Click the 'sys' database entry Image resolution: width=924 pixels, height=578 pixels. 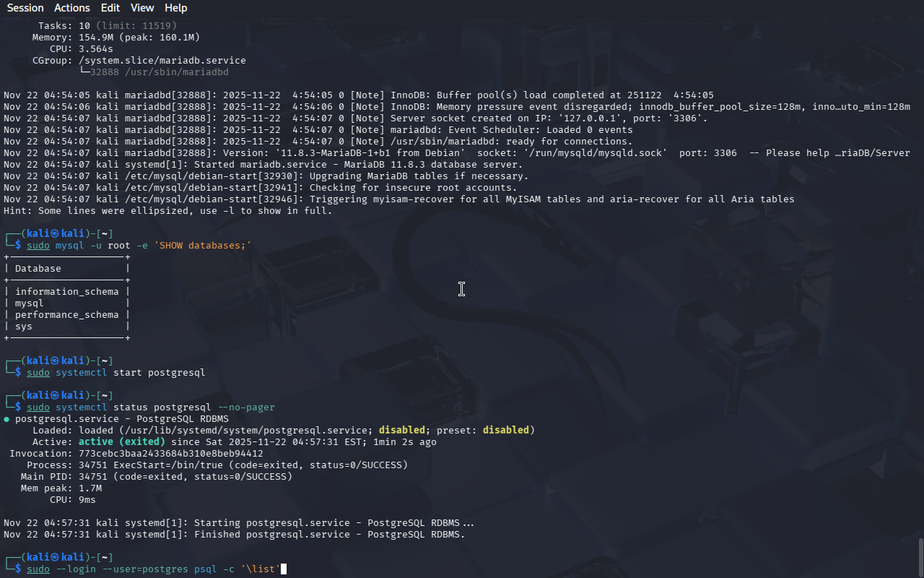click(24, 327)
